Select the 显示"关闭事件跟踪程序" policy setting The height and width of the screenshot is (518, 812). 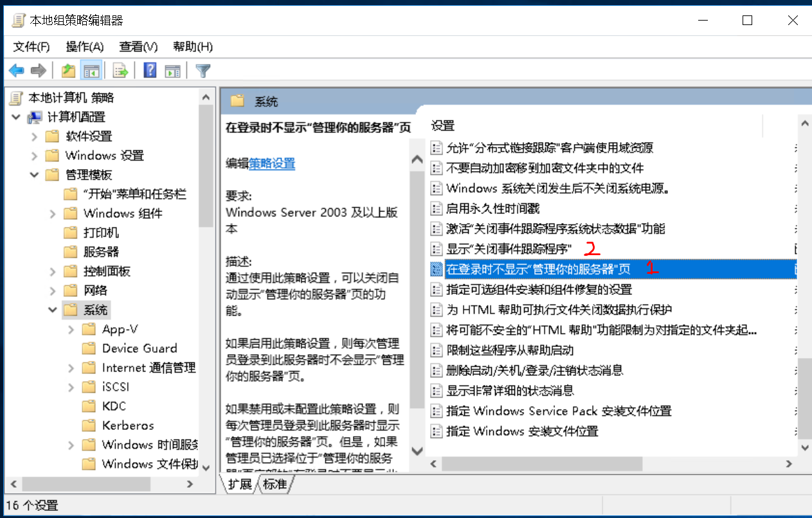(509, 249)
